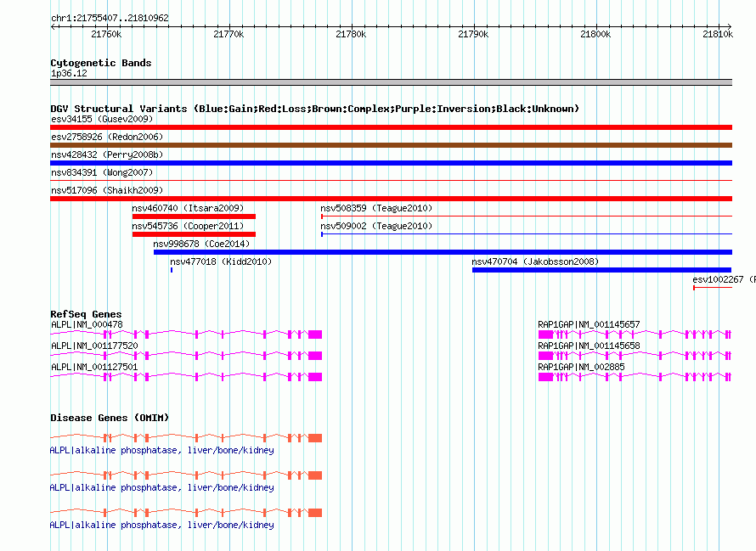Select the blue nsv470704 gain bar
The image size is (756, 551).
click(x=601, y=270)
